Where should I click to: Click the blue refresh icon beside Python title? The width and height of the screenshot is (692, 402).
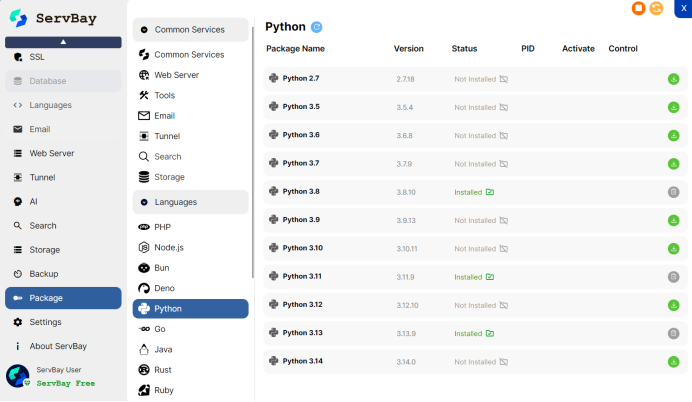point(316,27)
